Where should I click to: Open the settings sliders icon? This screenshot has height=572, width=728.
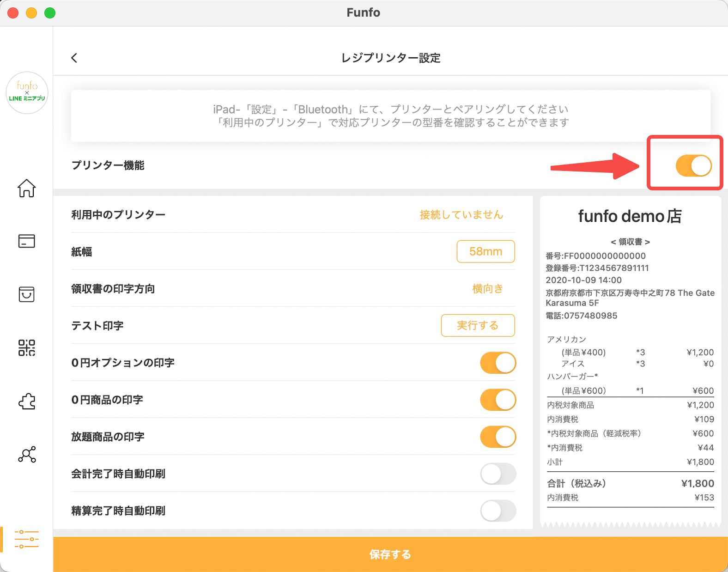pyautogui.click(x=26, y=539)
